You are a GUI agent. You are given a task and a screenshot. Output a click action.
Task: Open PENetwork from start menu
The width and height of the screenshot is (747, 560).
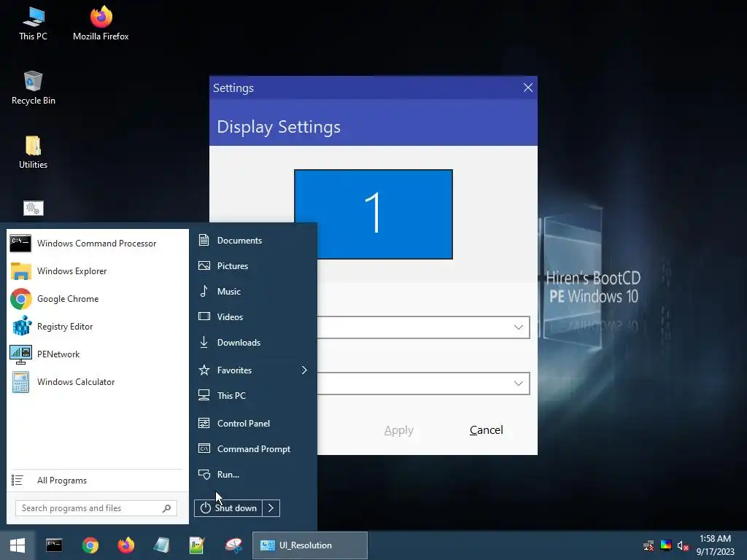[x=97, y=354]
